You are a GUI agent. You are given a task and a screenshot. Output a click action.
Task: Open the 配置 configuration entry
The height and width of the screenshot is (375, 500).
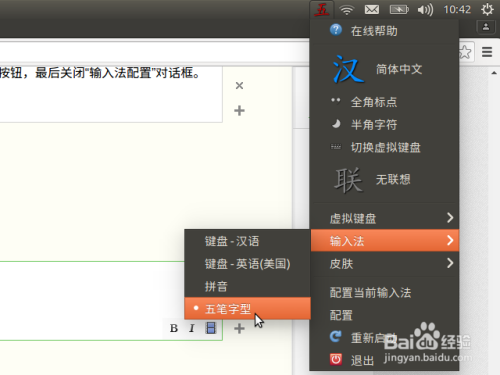click(x=384, y=315)
